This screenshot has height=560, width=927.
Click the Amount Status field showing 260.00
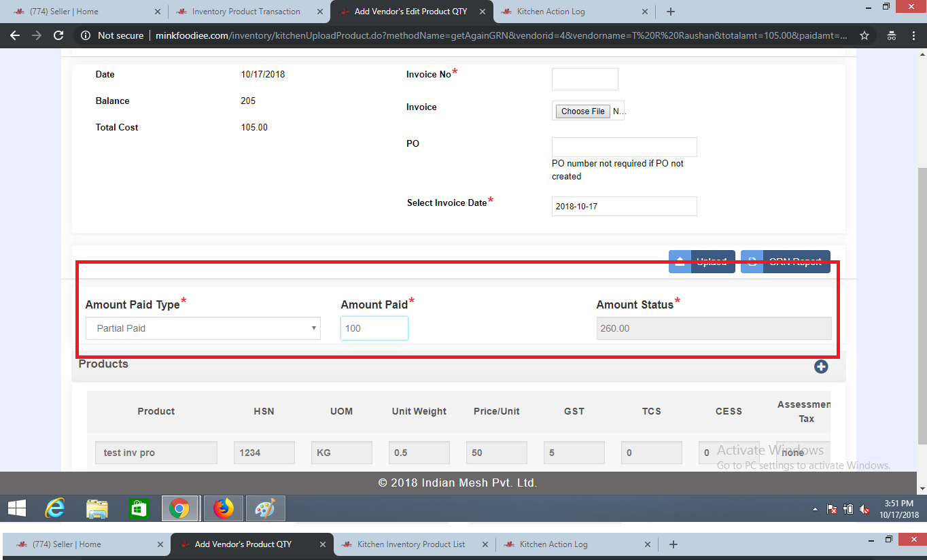714,328
